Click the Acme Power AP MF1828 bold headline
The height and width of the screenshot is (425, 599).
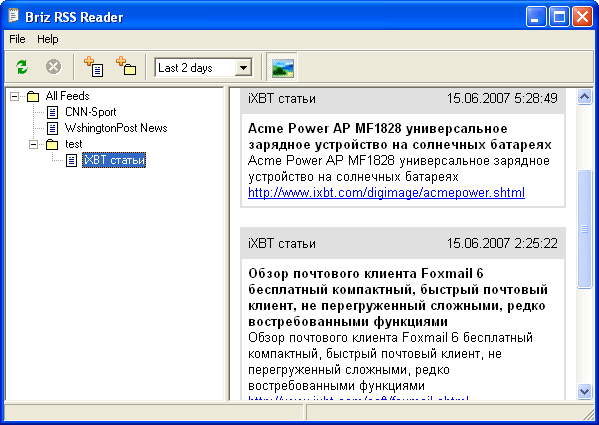(x=400, y=137)
